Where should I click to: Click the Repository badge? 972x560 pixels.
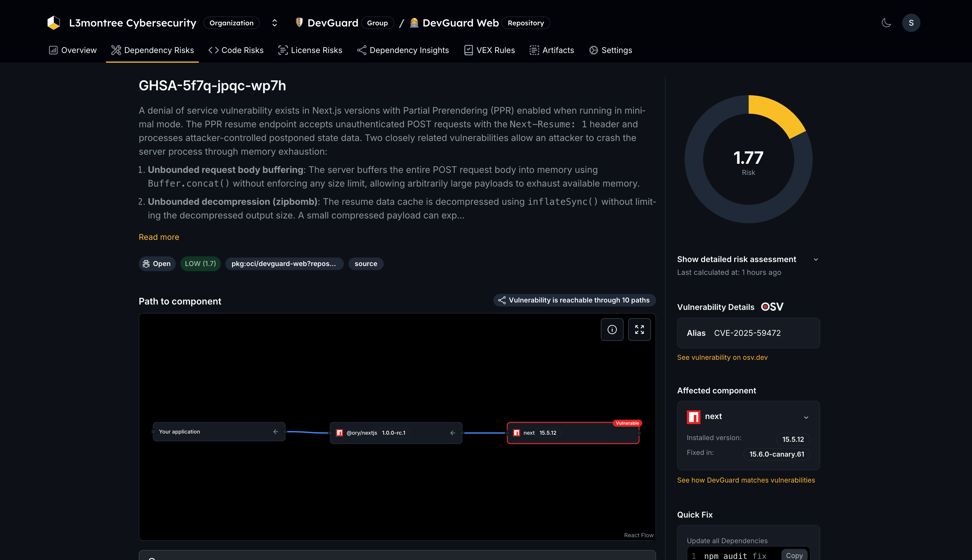pos(526,23)
